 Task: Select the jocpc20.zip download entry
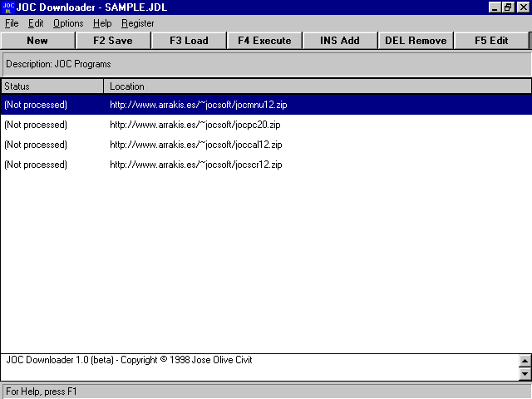195,125
